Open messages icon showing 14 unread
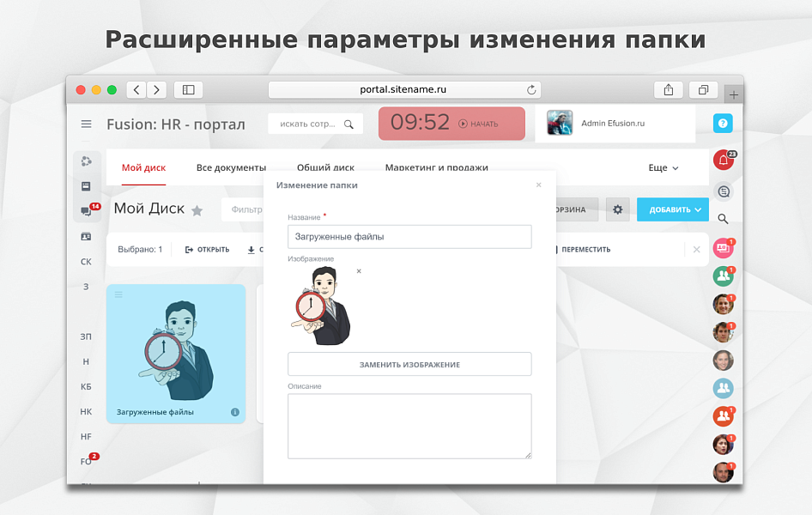The height and width of the screenshot is (515, 812). pos(86,210)
